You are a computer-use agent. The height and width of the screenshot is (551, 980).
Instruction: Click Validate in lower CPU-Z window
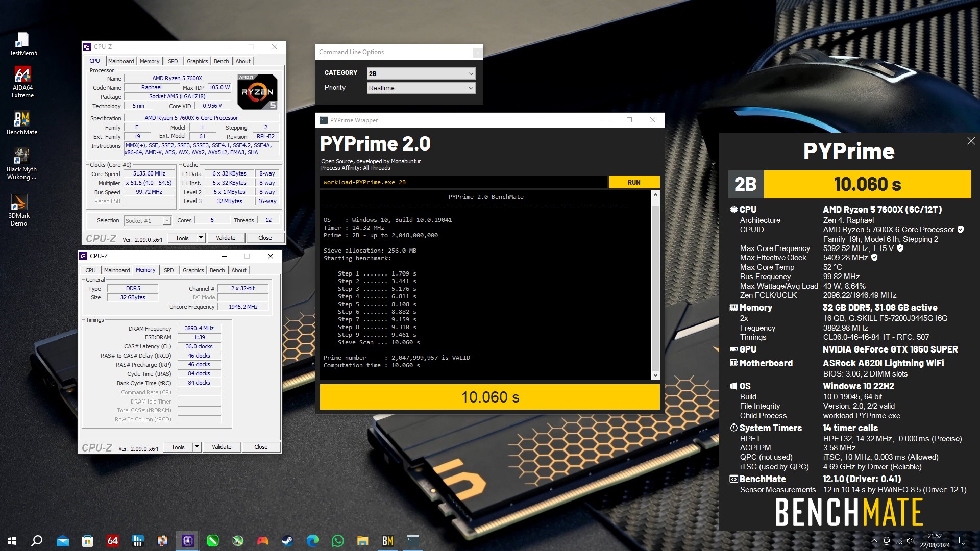[222, 447]
